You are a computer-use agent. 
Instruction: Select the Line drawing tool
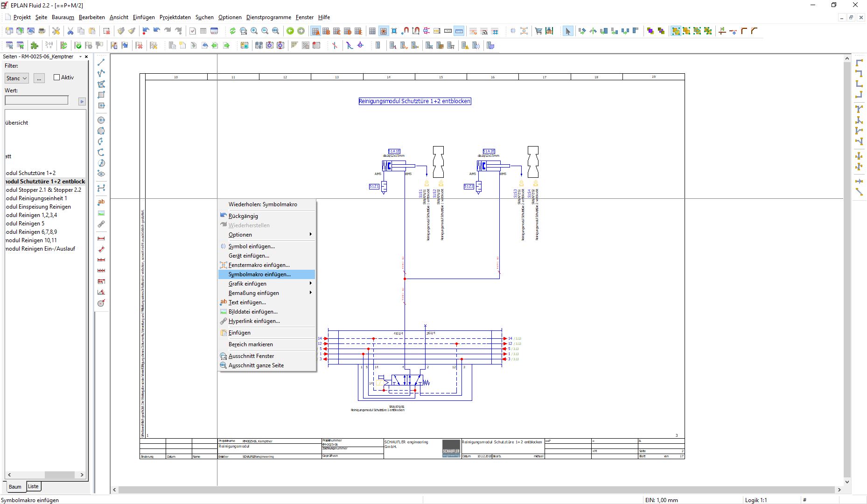click(101, 63)
